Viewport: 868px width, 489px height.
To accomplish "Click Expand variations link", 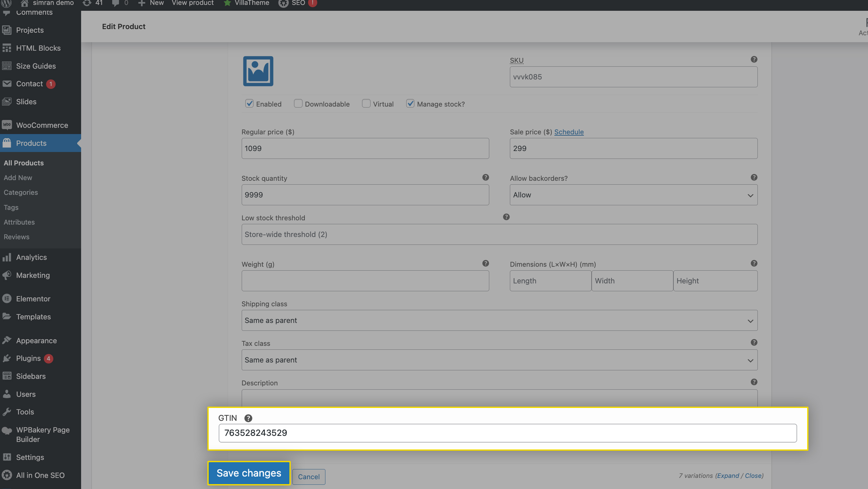I will (728, 476).
